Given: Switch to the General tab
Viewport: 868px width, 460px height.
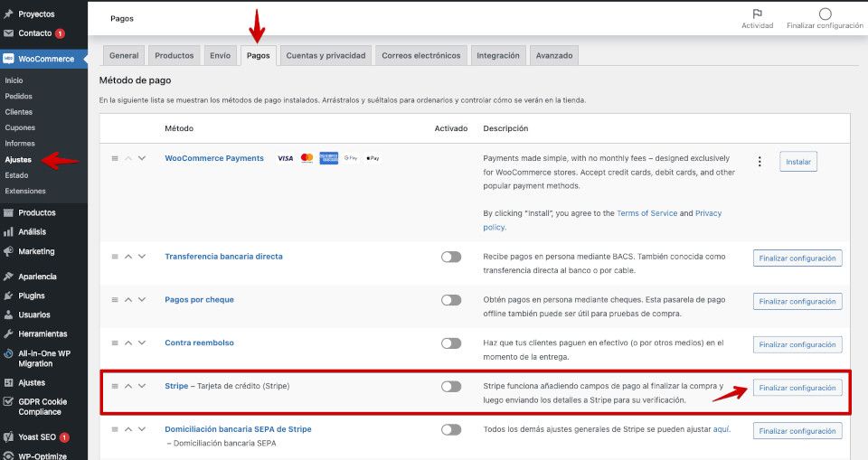Looking at the screenshot, I should [124, 55].
